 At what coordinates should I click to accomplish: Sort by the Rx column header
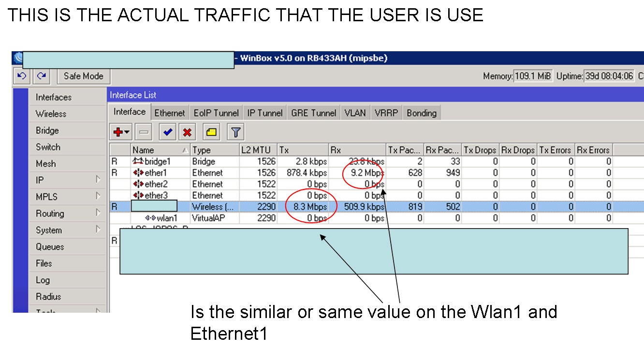coord(357,150)
